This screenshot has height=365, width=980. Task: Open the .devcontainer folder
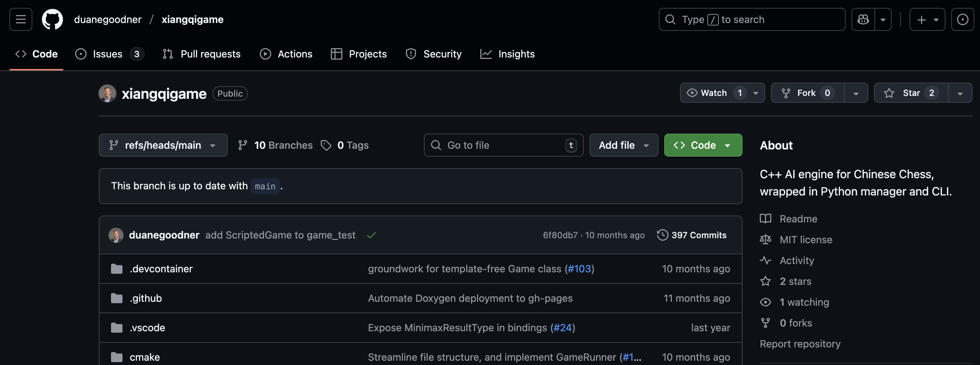pyautogui.click(x=161, y=268)
